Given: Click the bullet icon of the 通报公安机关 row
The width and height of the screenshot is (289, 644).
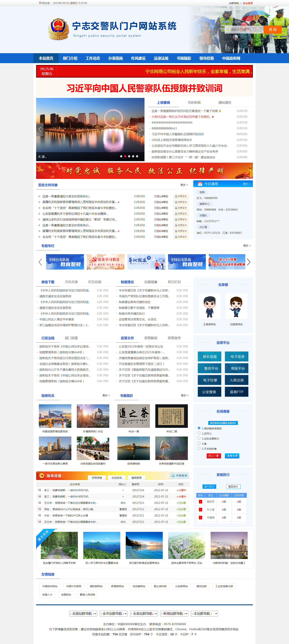Looking at the screenshot, I should [39, 219].
